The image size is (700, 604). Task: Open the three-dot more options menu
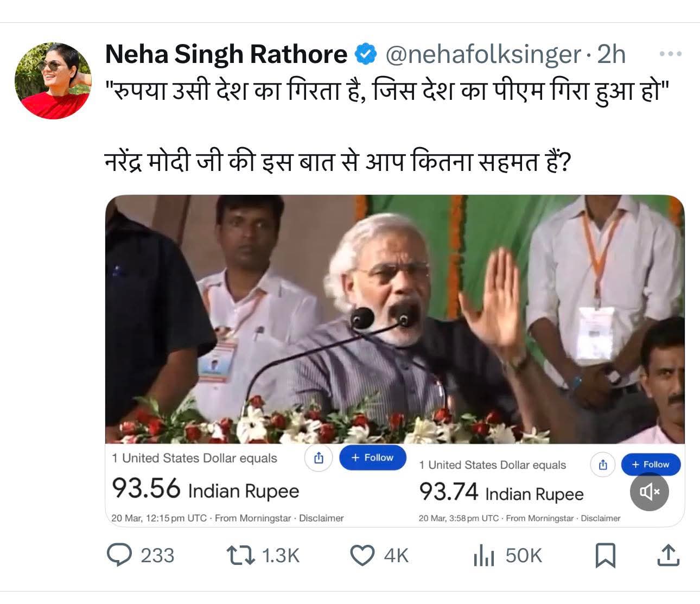(670, 54)
